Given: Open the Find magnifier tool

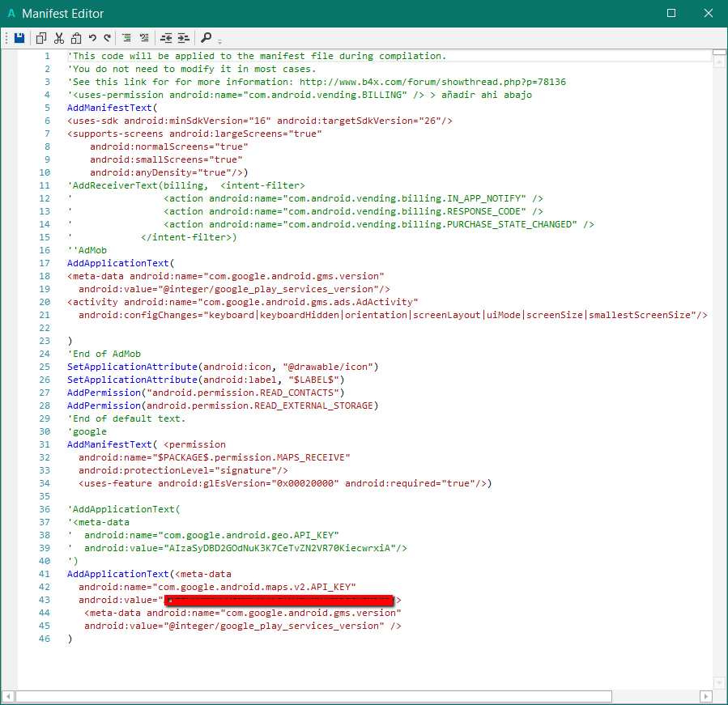Looking at the screenshot, I should click(x=206, y=38).
